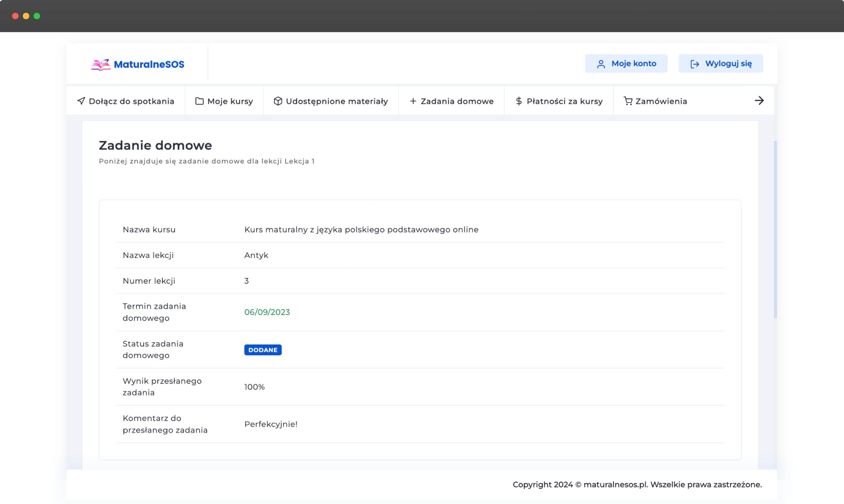844x504 pixels.
Task: Click the box icon beside Udostępnione materiały
Action: 278,101
